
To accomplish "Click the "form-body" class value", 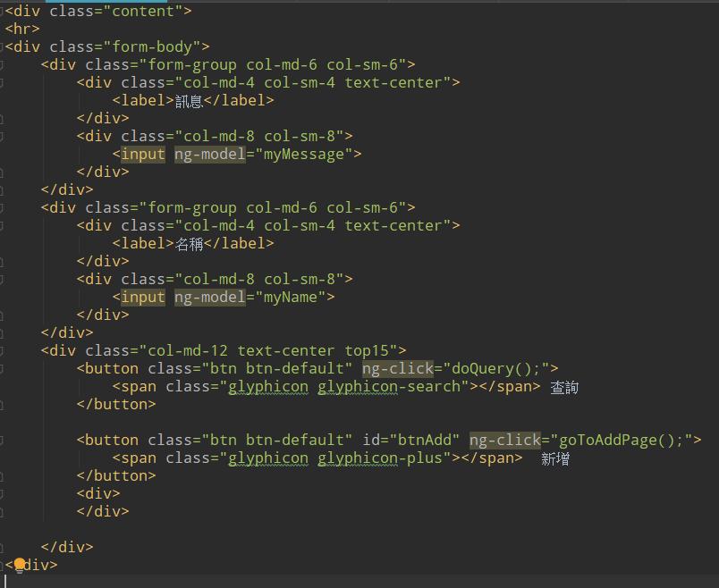I will pyautogui.click(x=152, y=46).
